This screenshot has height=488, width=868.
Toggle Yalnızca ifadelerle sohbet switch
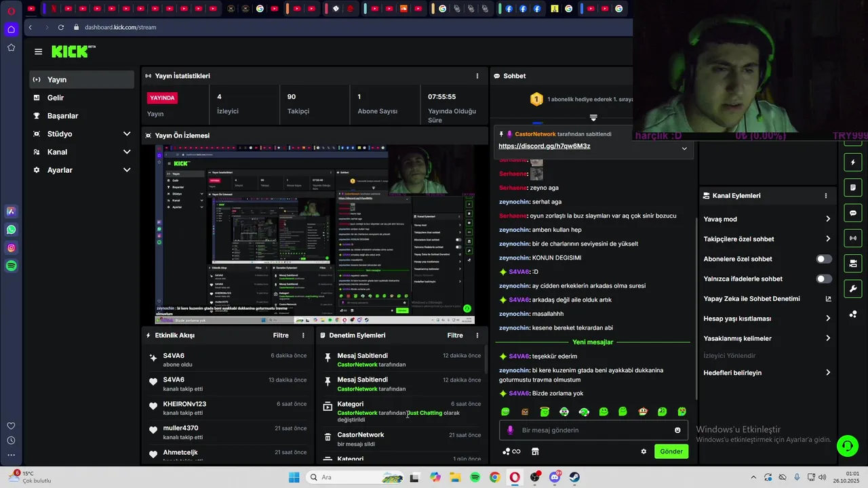(824, 279)
